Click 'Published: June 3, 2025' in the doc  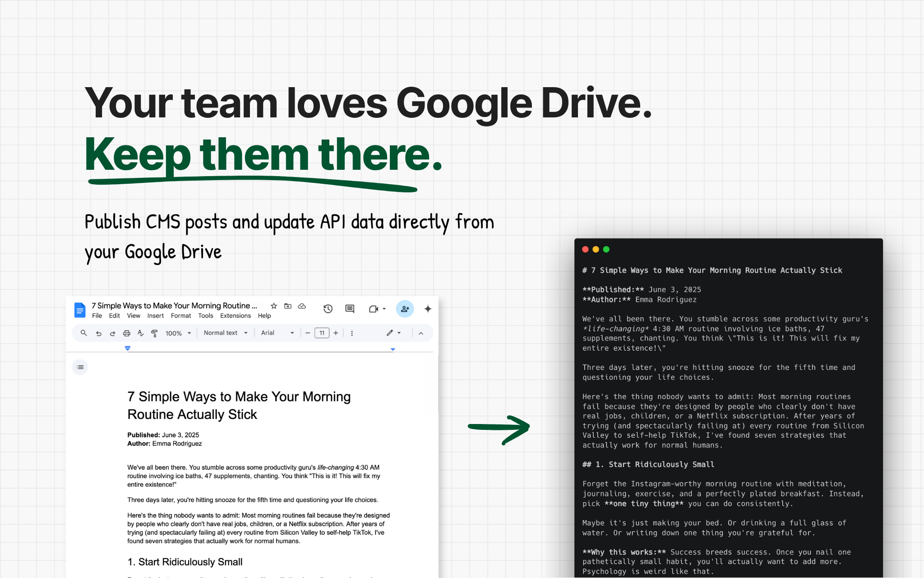(163, 435)
